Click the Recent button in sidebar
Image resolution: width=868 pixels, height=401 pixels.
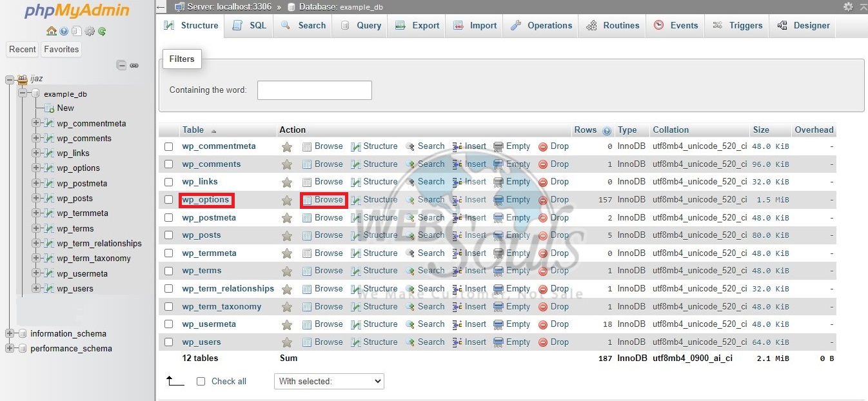(x=23, y=49)
